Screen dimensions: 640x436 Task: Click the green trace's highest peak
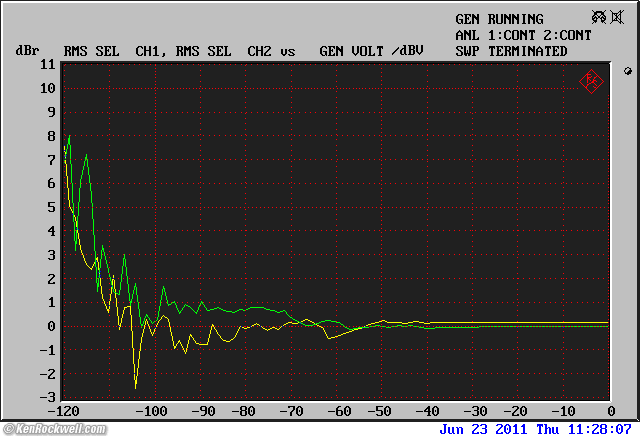(69, 135)
